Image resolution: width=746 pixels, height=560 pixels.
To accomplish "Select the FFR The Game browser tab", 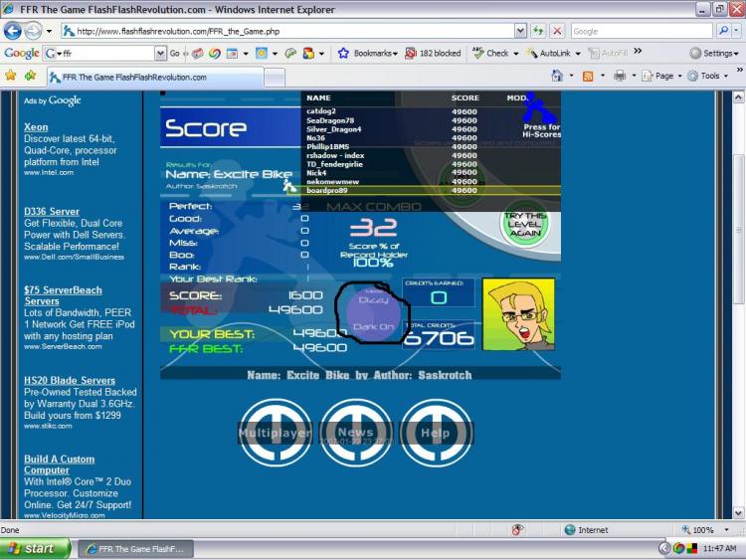I will point(155,77).
